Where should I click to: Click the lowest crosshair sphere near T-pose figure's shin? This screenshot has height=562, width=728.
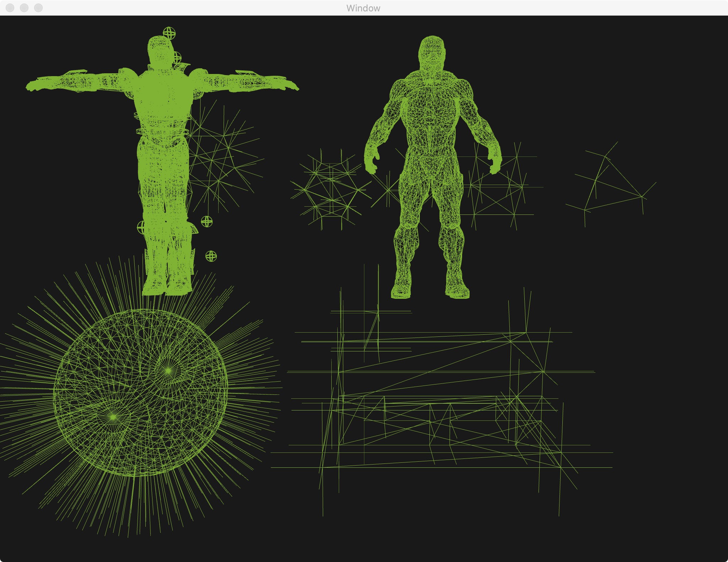coord(211,256)
